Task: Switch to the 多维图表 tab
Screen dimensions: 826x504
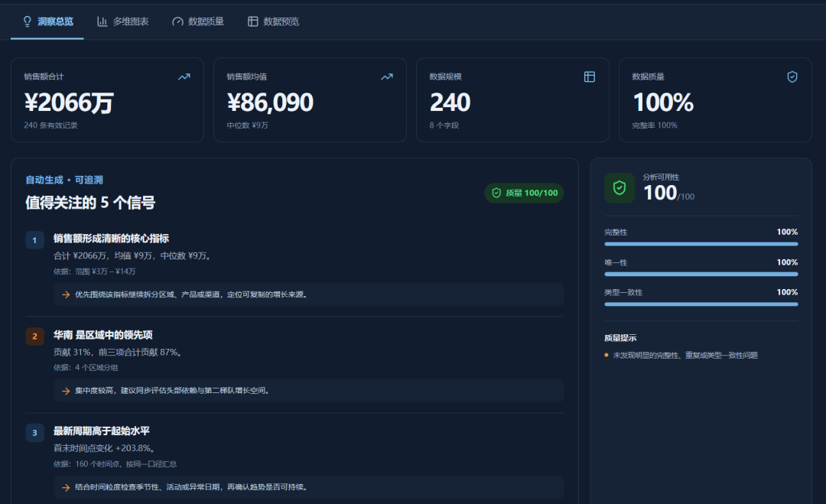Action: point(122,21)
